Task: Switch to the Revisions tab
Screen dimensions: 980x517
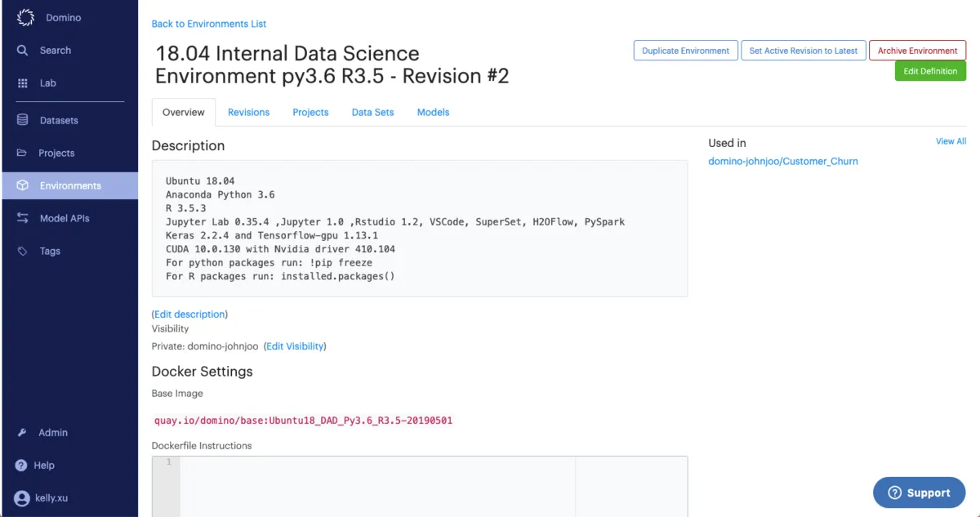Action: pyautogui.click(x=248, y=113)
